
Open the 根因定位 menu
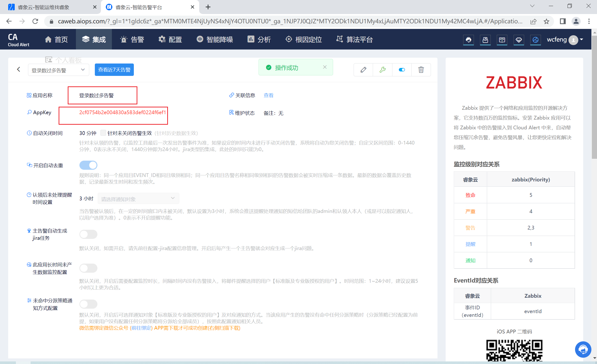[x=303, y=39]
